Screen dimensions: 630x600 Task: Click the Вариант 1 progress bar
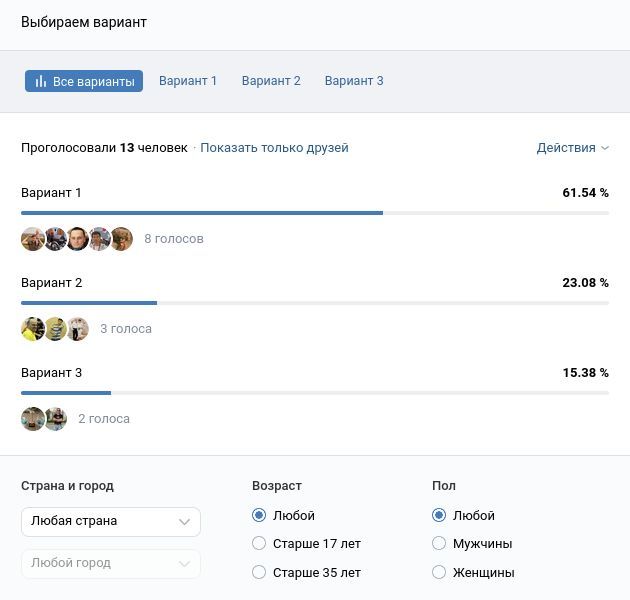[202, 213]
